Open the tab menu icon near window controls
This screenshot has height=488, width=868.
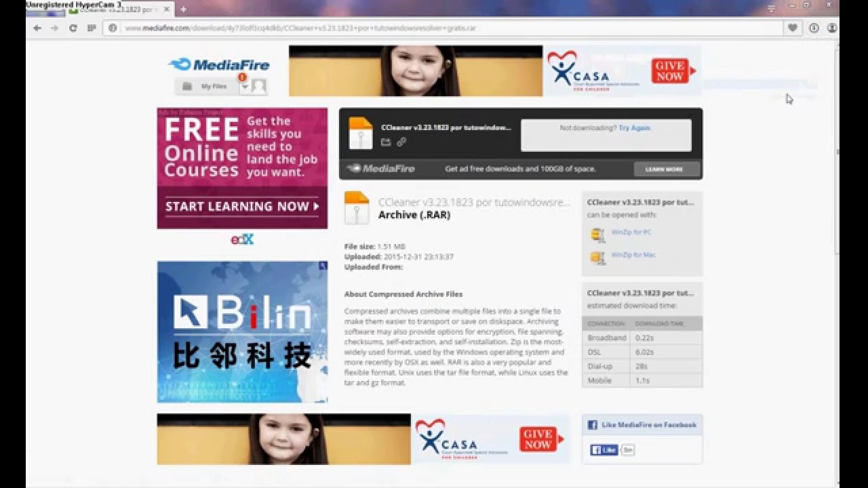tap(771, 9)
